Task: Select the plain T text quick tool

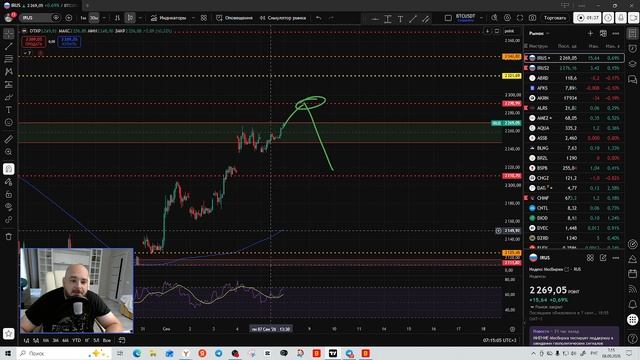Action: point(400,19)
